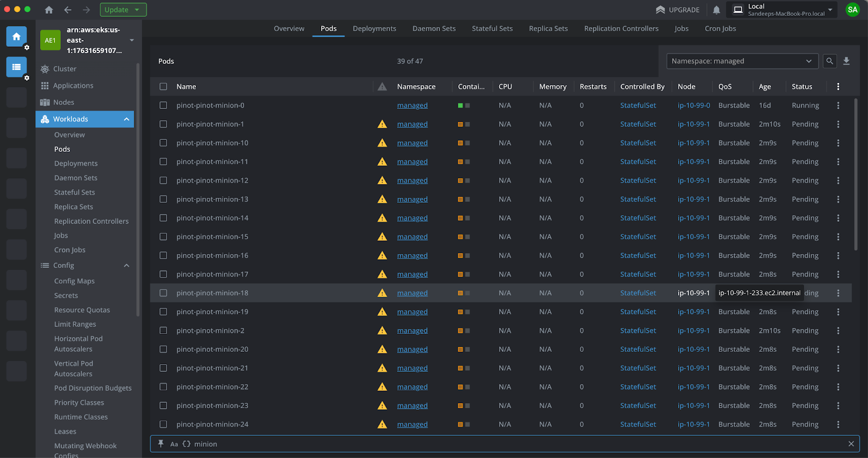868x458 pixels.
Task: Collapse the Workloads section
Action: (x=126, y=119)
